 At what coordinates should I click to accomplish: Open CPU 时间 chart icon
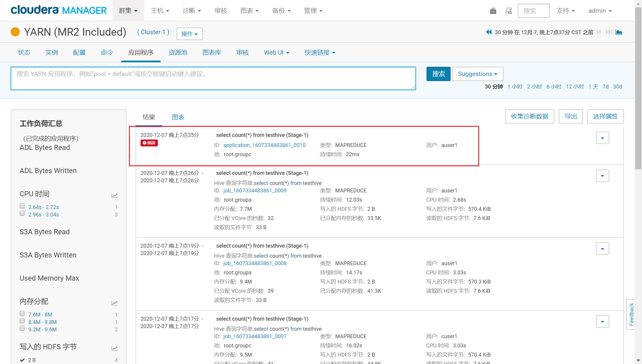(114, 195)
